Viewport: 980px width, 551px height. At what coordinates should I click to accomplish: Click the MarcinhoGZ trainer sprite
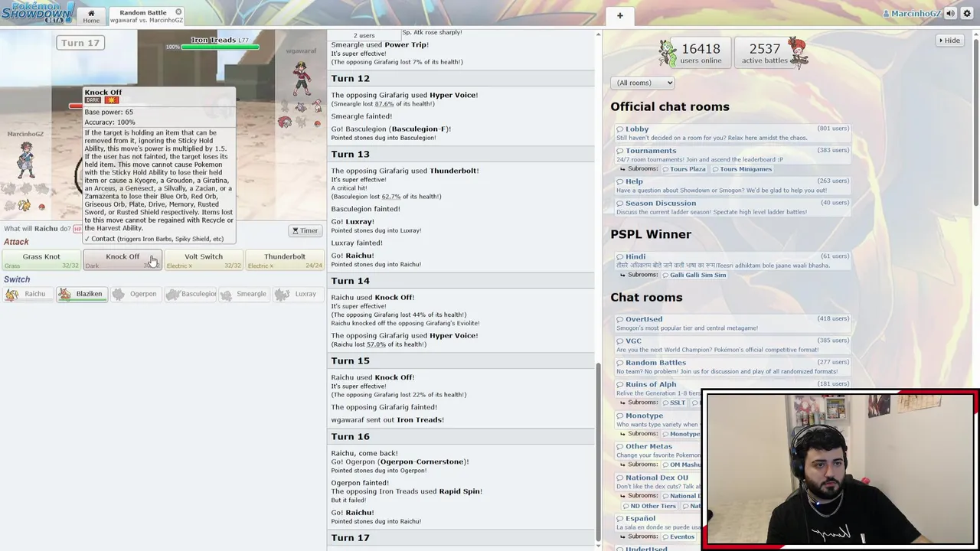(26, 160)
